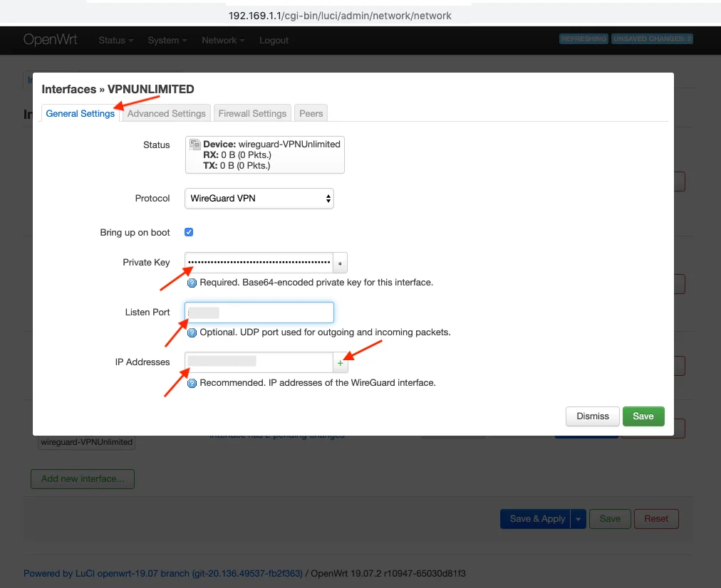Expand the Save & Apply dropdown arrow
Screen dimensions: 721x588
pos(579,519)
